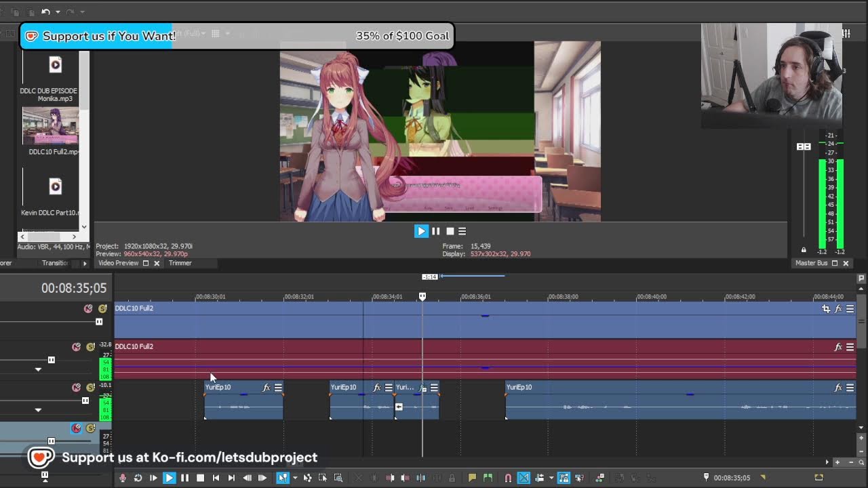This screenshot has width=868, height=488.
Task: Switch to the Video Preview tab
Action: pyautogui.click(x=119, y=263)
